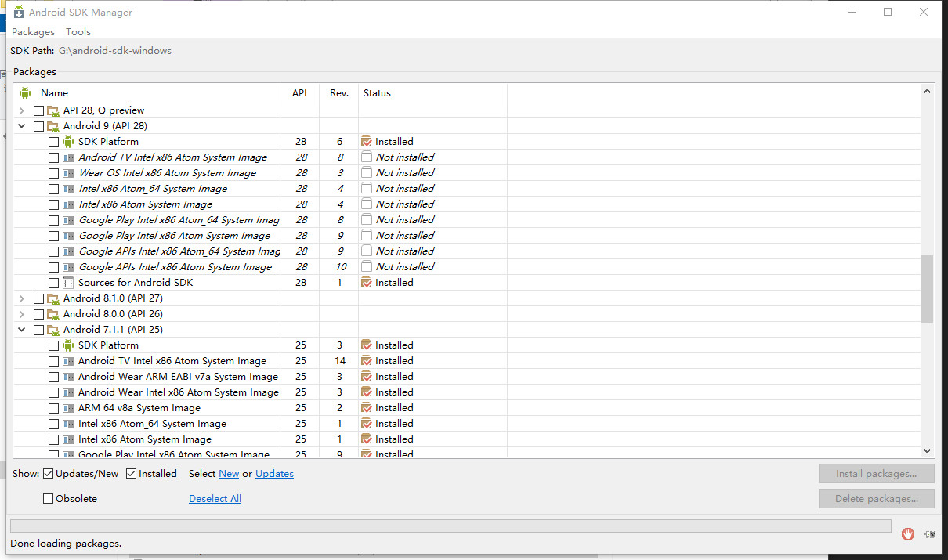Image resolution: width=948 pixels, height=560 pixels.
Task: Toggle the Installed show checkbox
Action: [x=132, y=473]
